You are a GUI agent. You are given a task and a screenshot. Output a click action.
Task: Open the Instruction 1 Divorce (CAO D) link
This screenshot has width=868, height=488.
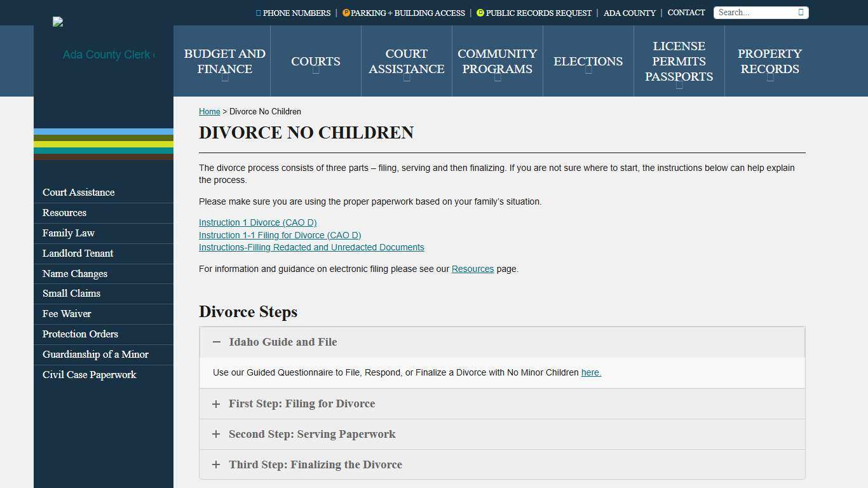coord(257,222)
